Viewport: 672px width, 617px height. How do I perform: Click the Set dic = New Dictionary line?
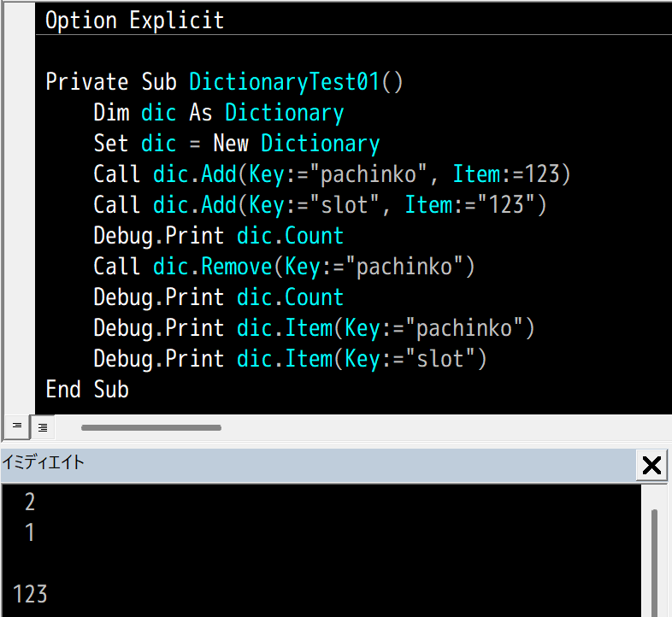237,143
